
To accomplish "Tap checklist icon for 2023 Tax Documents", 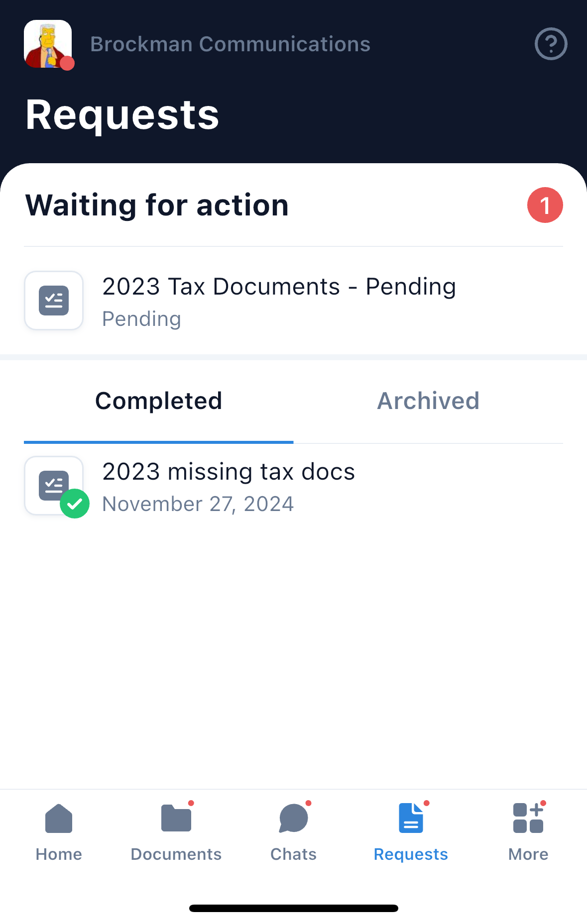I will coord(54,301).
